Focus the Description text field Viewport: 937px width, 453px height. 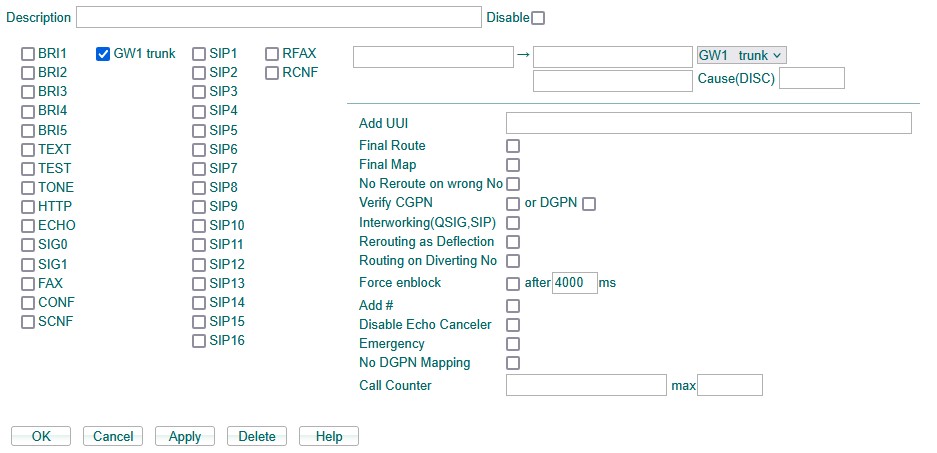click(x=278, y=17)
